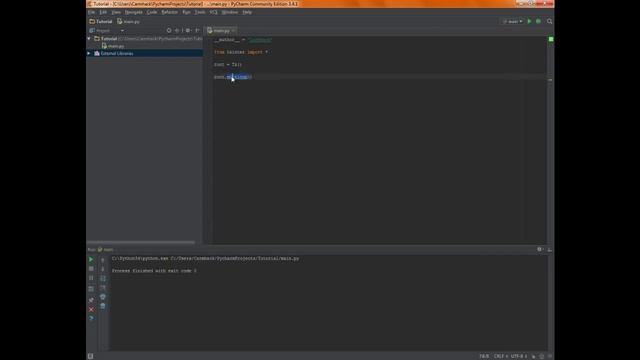Hide the Project panel with the hide icon
The width and height of the screenshot is (640, 360).
[198, 31]
